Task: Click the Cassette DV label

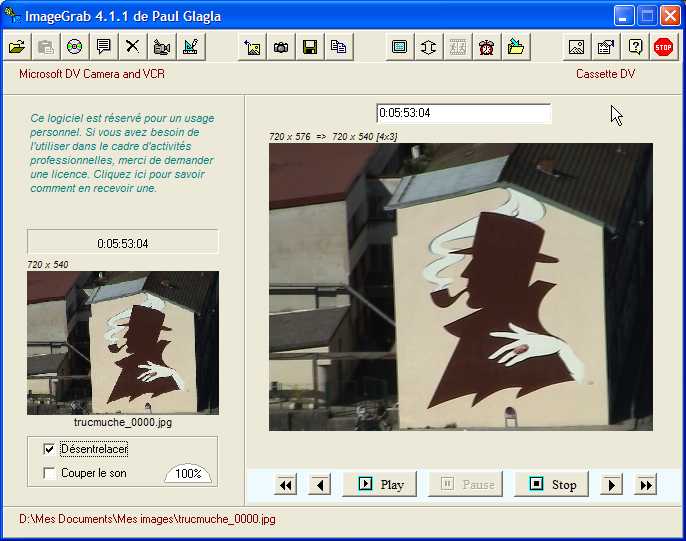Action: [x=606, y=74]
